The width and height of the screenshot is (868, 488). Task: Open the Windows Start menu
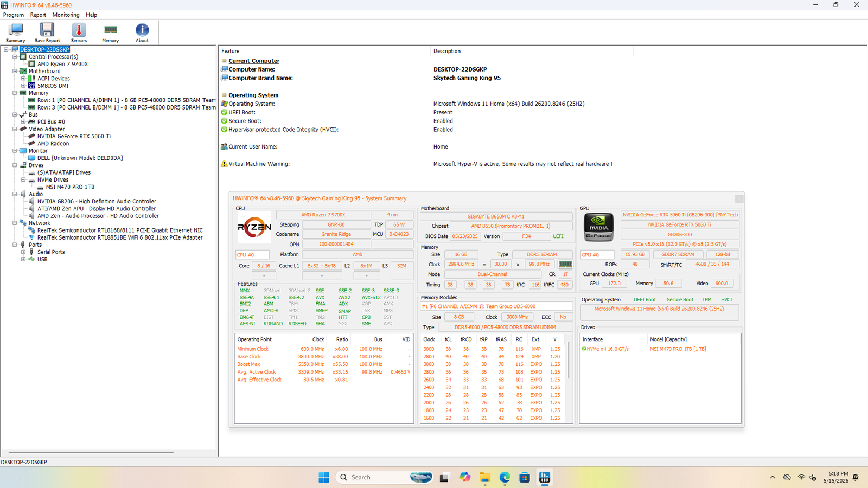click(324, 477)
